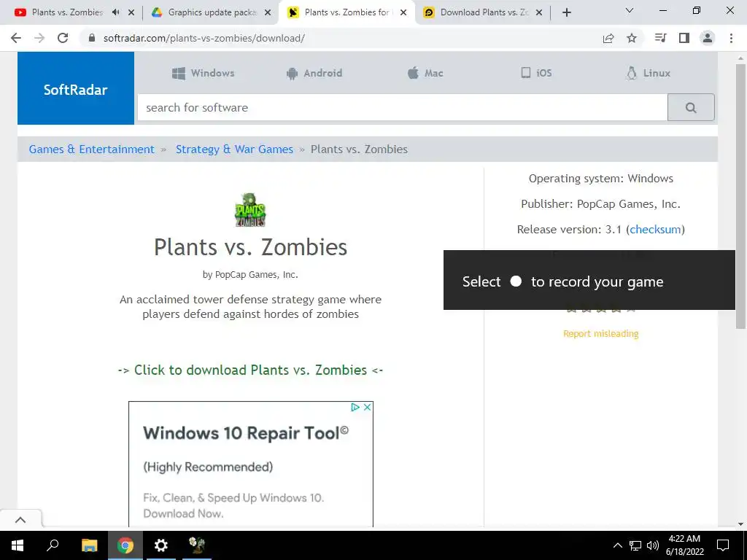Screen dimensions: 747x560
Task: Switch to Graphics update package tab
Action: pyautogui.click(x=212, y=12)
